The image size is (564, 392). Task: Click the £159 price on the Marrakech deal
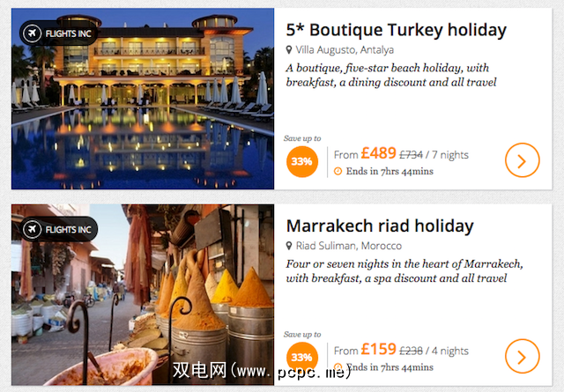tap(378, 349)
